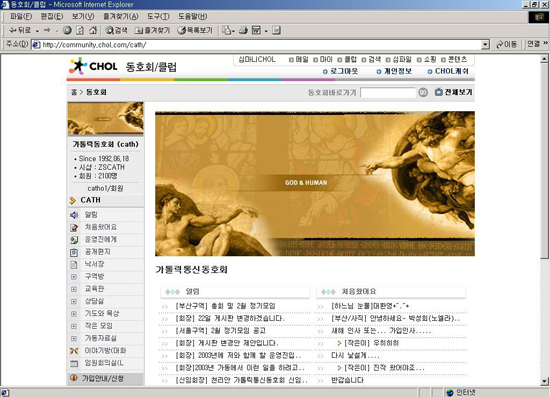Open the 반갑습니다 post
This screenshot has height=397, width=550.
[347, 380]
